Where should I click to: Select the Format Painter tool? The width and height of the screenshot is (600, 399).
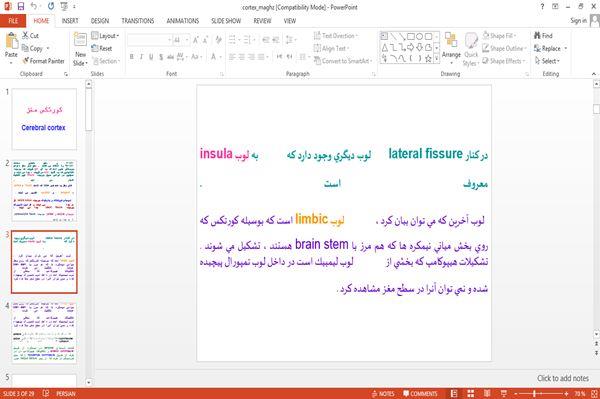44,61
